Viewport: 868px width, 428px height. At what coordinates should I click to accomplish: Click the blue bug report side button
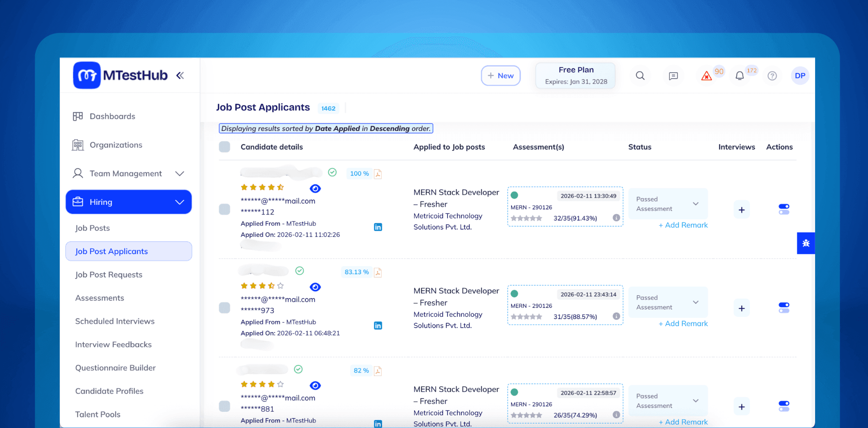(x=805, y=243)
